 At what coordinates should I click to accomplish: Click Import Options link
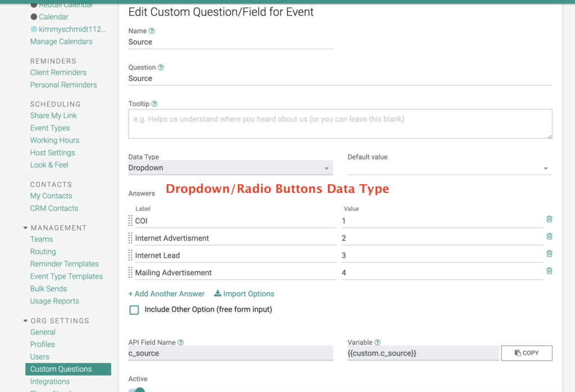[244, 294]
